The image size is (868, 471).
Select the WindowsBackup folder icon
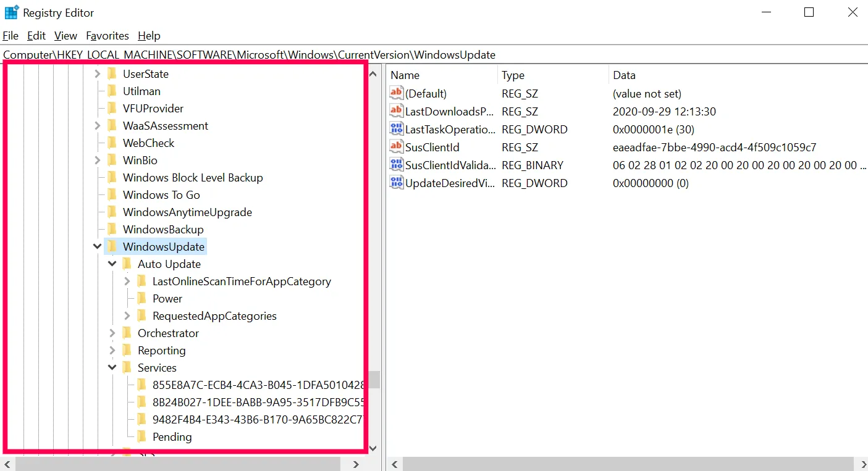(112, 230)
